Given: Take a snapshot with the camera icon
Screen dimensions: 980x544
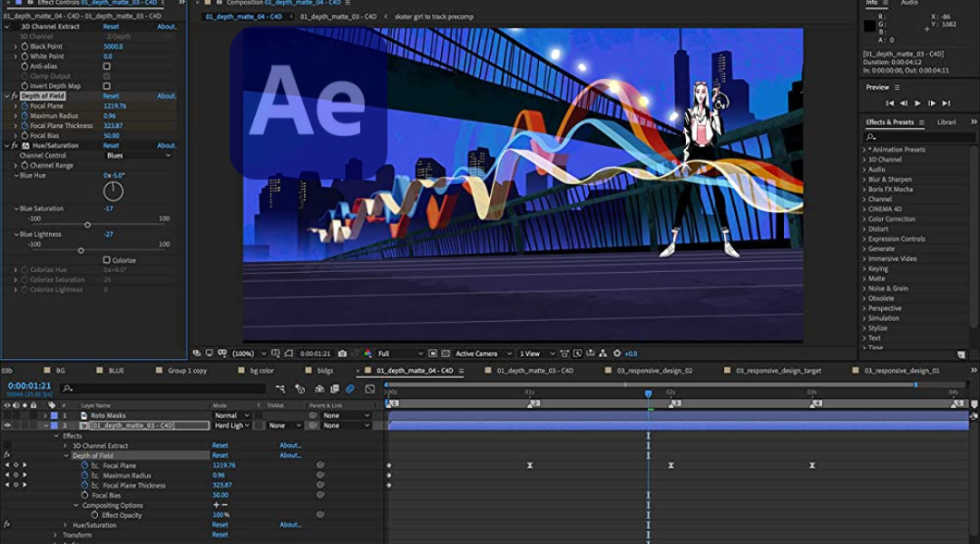Looking at the screenshot, I should 342,354.
